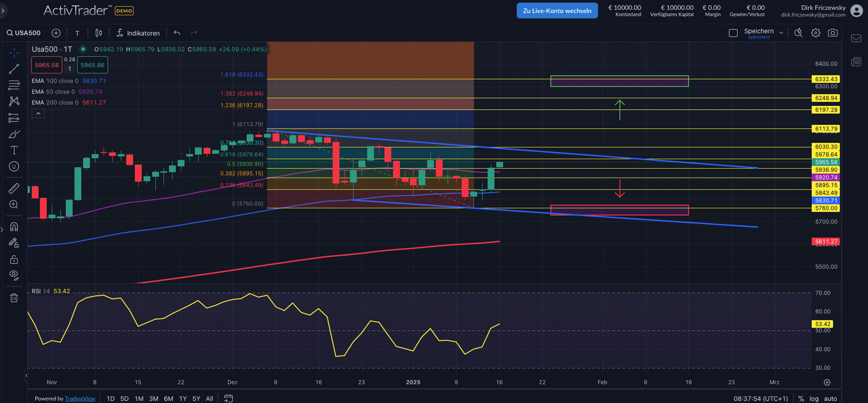Open the chart type candle dropdown
The width and height of the screenshot is (868, 403).
tap(99, 33)
